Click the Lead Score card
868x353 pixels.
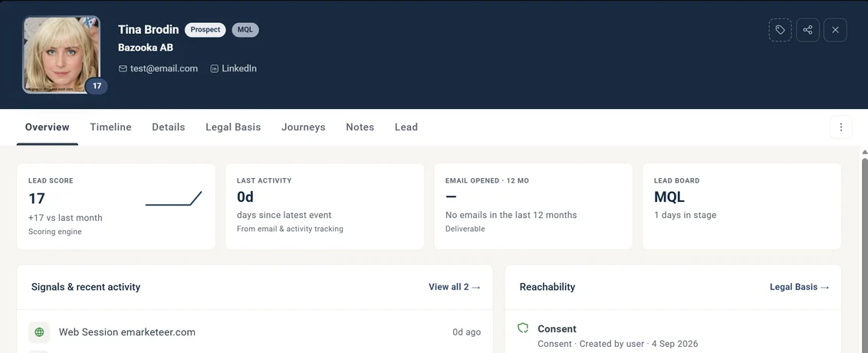[117, 206]
